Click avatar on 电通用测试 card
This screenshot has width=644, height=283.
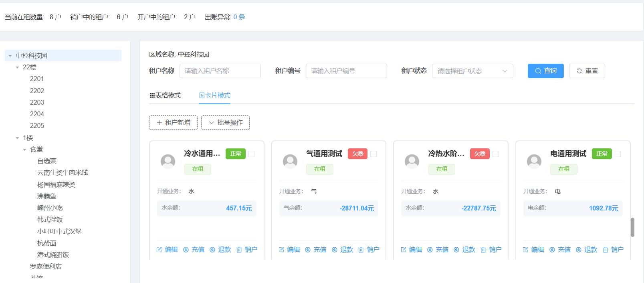534,162
